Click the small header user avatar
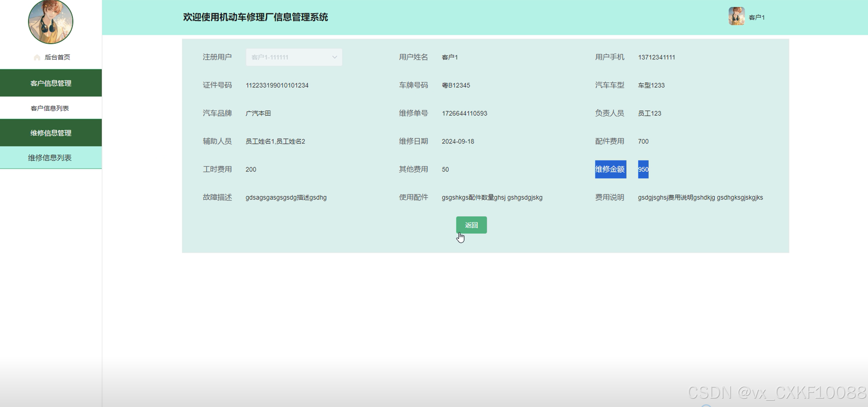The height and width of the screenshot is (407, 868). (736, 16)
